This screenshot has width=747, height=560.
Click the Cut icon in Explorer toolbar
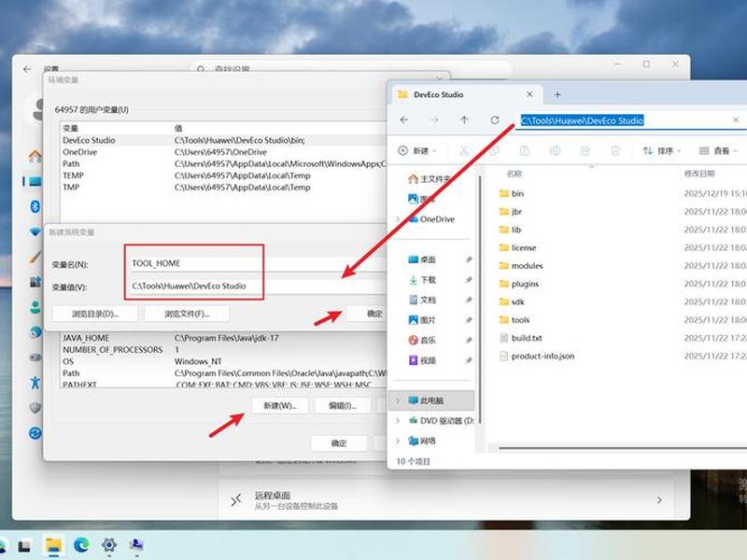[x=463, y=151]
